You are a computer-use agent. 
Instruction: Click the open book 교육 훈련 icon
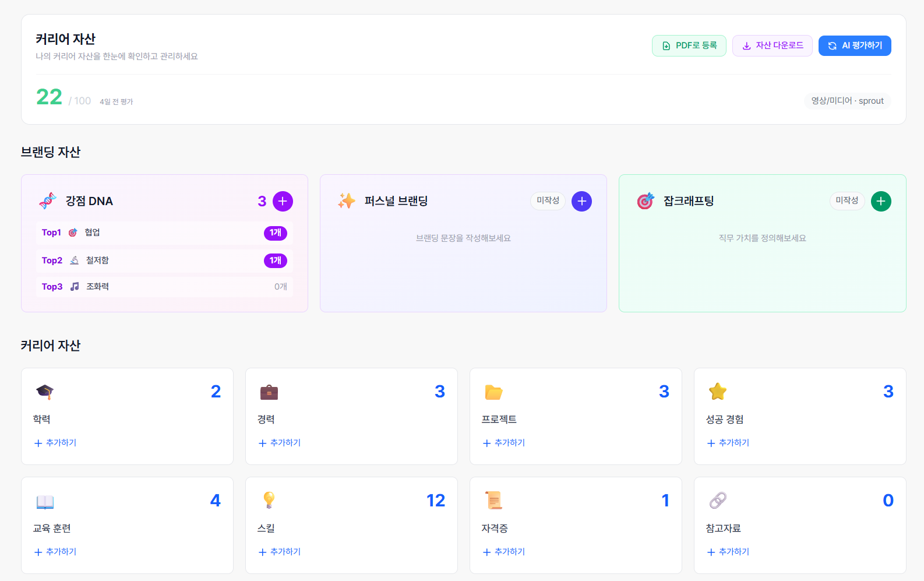tap(45, 501)
